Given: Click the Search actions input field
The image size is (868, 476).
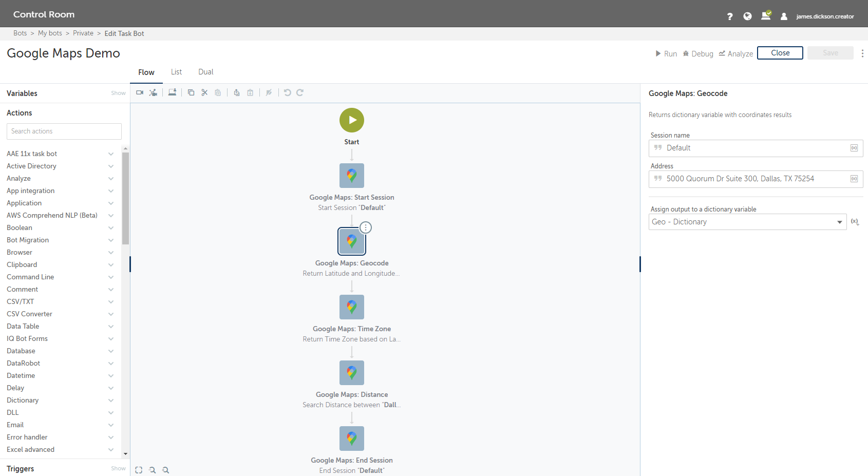Looking at the screenshot, I should [64, 131].
